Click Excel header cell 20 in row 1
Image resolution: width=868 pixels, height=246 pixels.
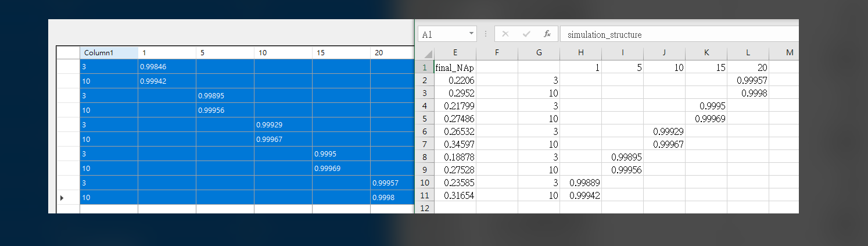click(748, 67)
